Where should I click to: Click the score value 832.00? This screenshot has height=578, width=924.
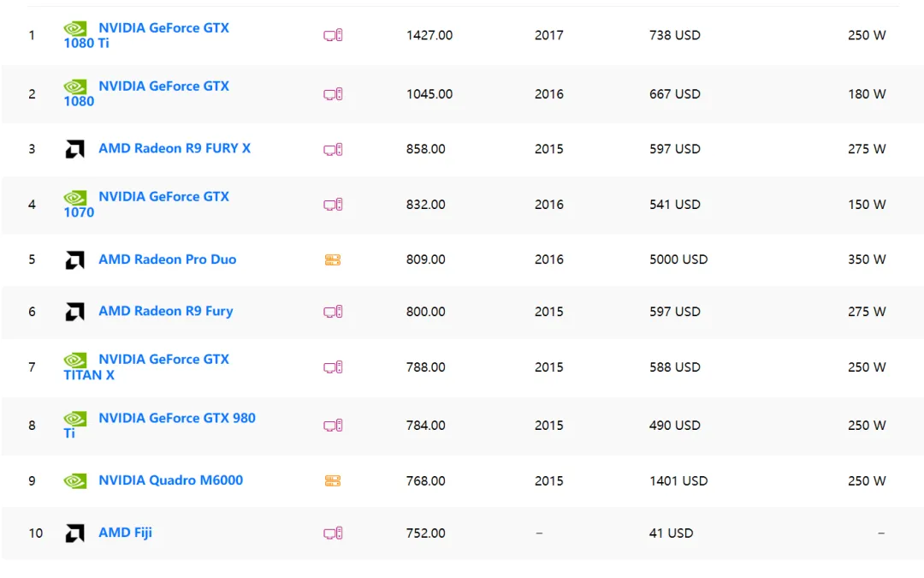[425, 205]
